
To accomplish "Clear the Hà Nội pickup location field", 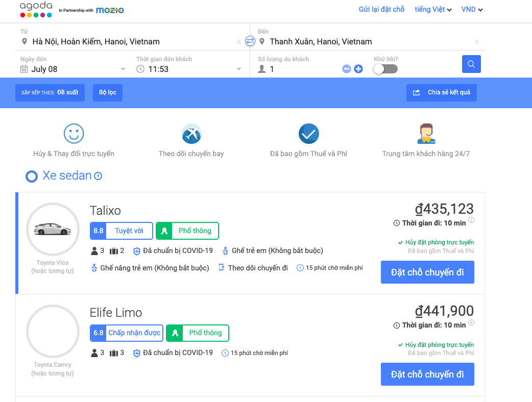I will [x=239, y=42].
